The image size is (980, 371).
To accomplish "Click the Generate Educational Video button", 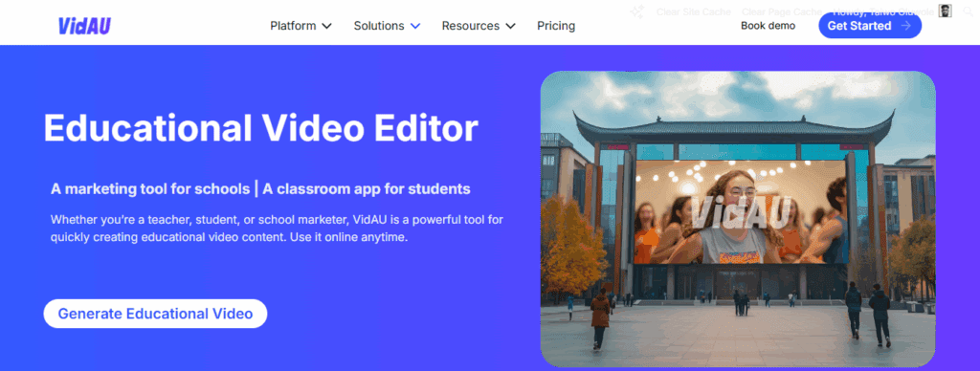I will pyautogui.click(x=155, y=314).
